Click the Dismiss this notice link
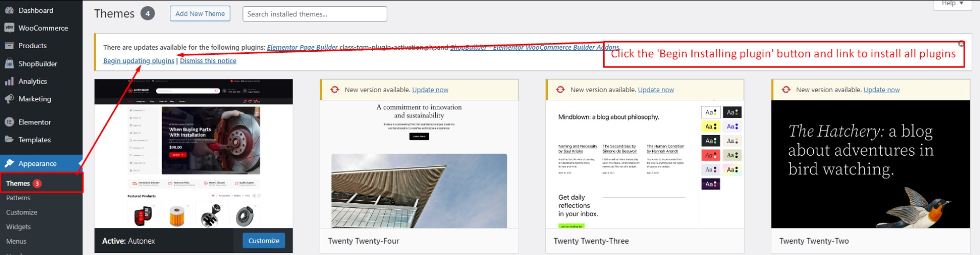 point(208,60)
